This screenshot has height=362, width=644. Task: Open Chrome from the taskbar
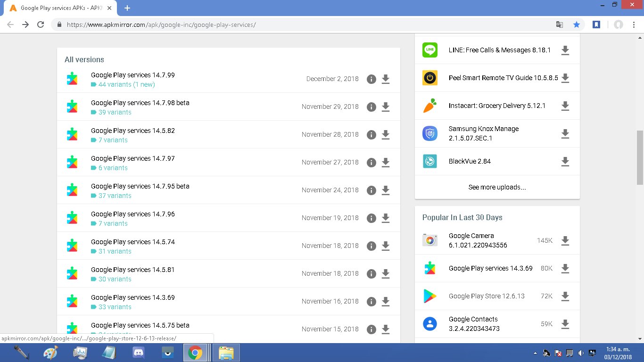(195, 353)
